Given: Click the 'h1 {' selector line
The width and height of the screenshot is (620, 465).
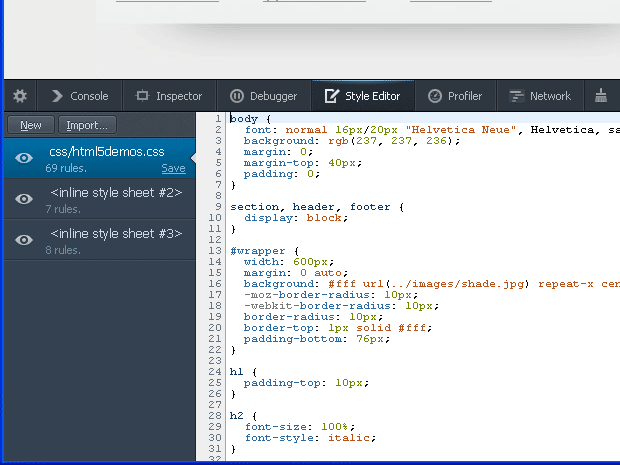Looking at the screenshot, I should (244, 372).
